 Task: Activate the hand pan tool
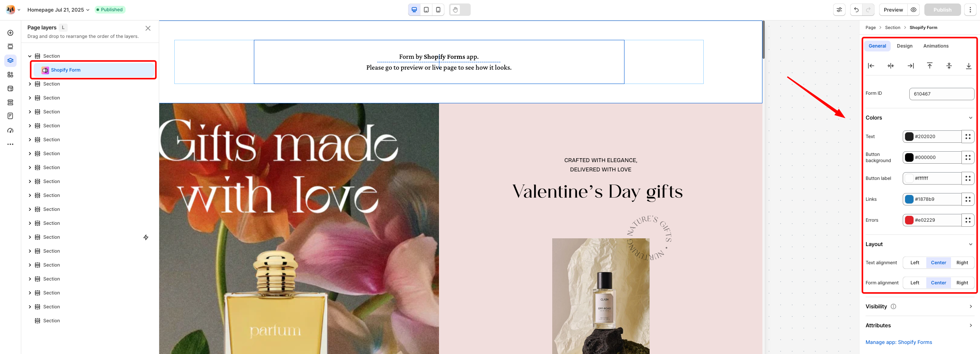click(455, 10)
